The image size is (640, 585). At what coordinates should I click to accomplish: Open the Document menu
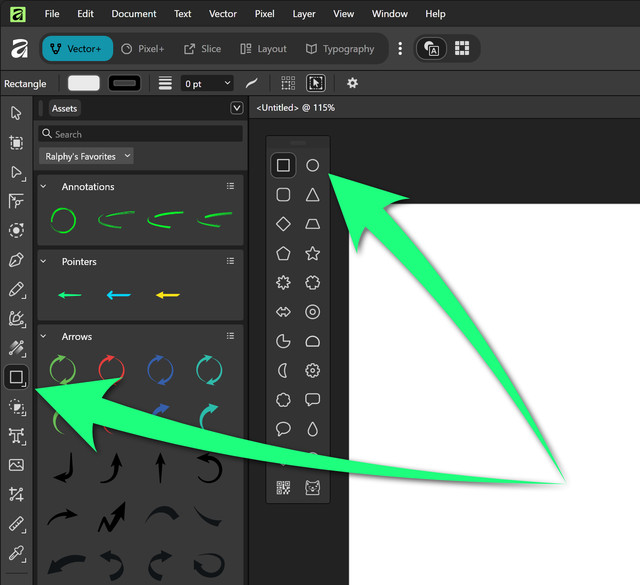pyautogui.click(x=134, y=14)
